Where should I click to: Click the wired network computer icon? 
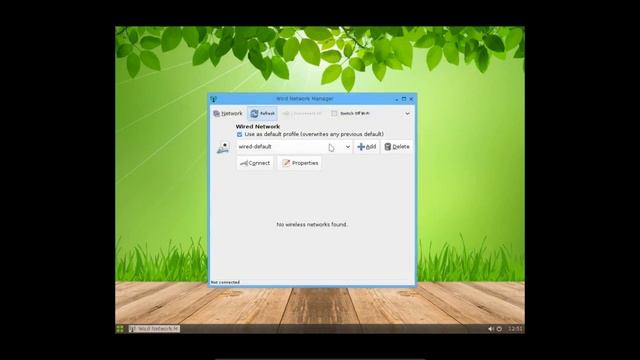click(x=223, y=147)
